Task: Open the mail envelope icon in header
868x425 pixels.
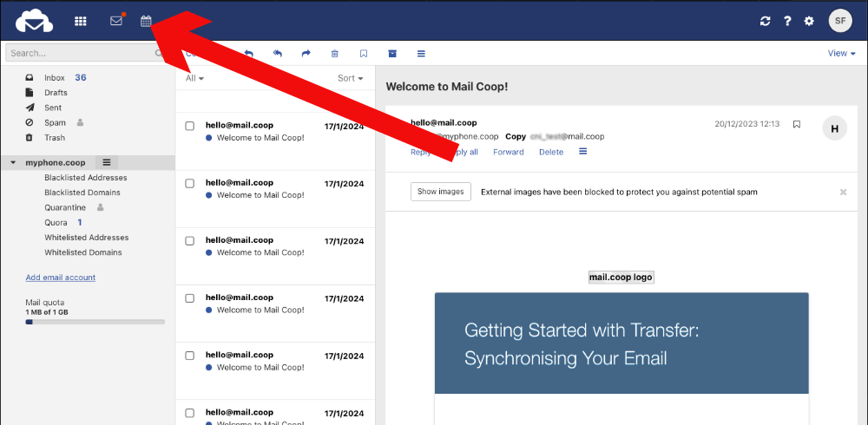Action: (x=116, y=21)
